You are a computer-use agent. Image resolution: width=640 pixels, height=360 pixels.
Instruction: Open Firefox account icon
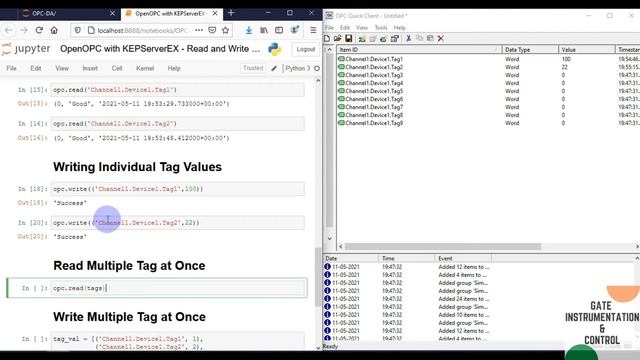tap(294, 30)
